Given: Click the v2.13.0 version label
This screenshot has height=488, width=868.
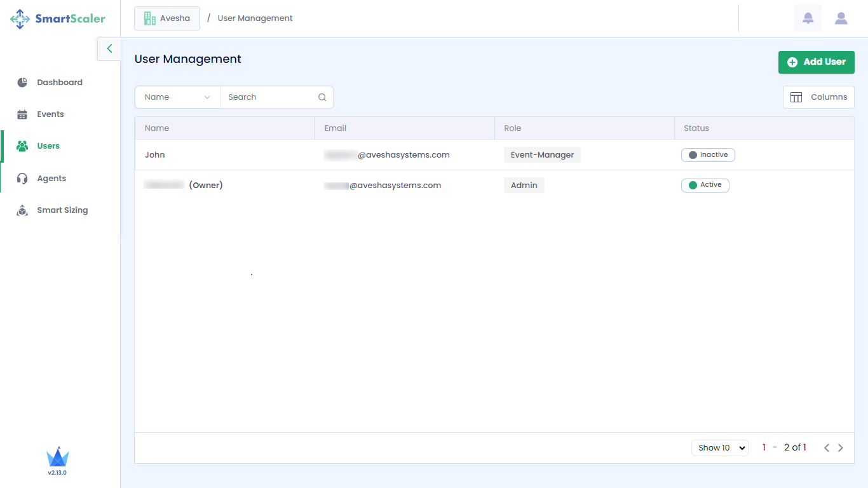Looking at the screenshot, I should pyautogui.click(x=57, y=473).
